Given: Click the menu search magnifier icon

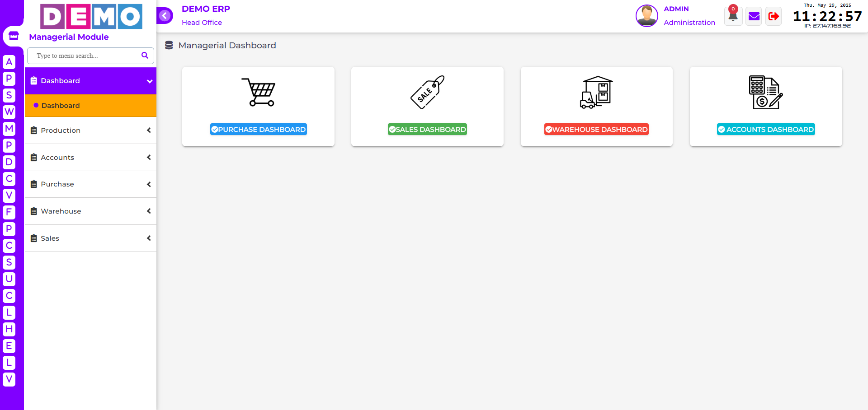Looking at the screenshot, I should coord(145,56).
